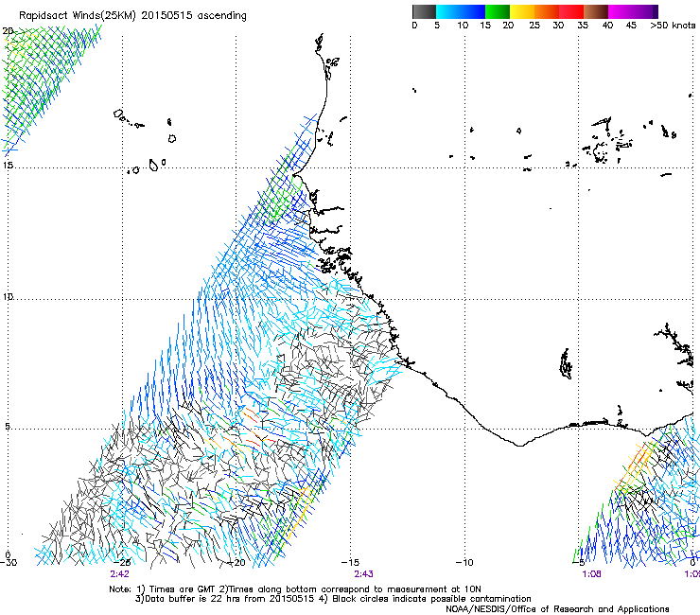Click the "25" legend tick label
This screenshot has width=700, height=615.
534,26
